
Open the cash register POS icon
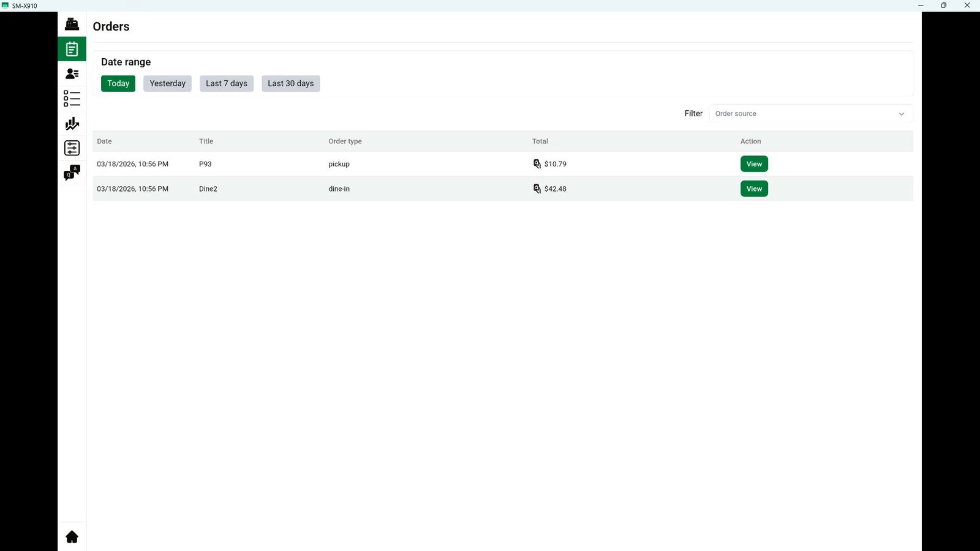72,24
